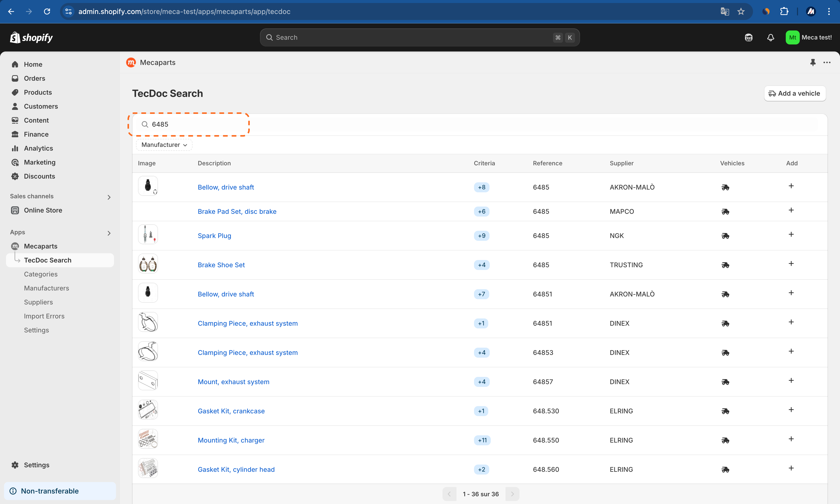The width and height of the screenshot is (840, 504).
Task: Go to Home in the sidebar
Action: pyautogui.click(x=33, y=64)
